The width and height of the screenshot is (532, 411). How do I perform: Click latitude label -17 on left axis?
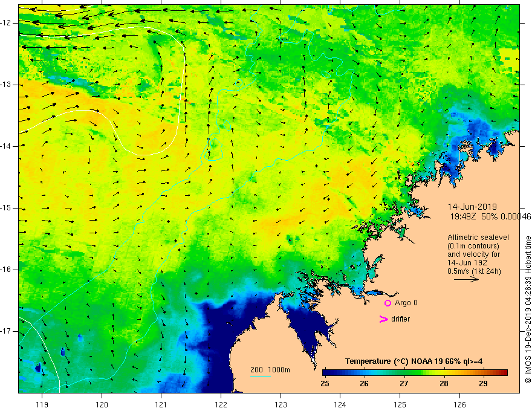(x=6, y=331)
